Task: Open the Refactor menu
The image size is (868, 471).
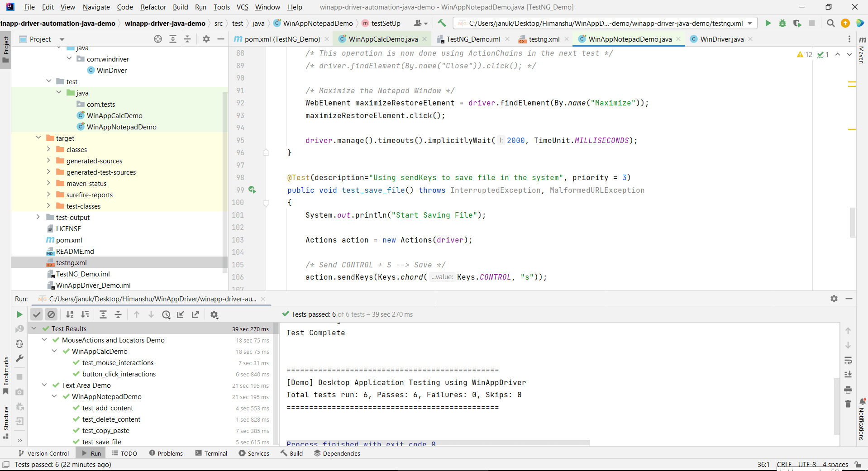Action: pyautogui.click(x=153, y=7)
